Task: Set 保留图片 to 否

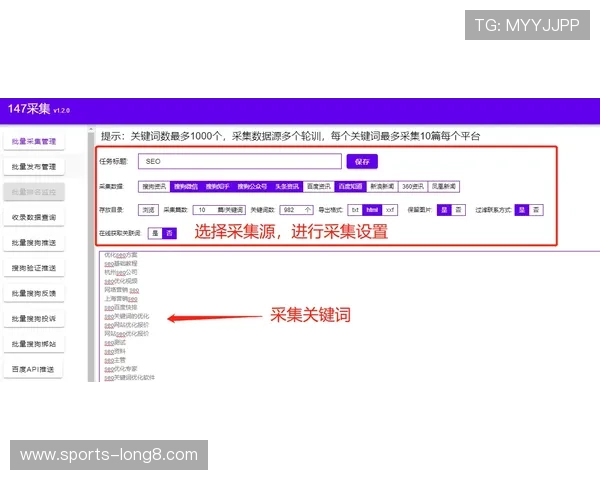Action: (x=458, y=210)
